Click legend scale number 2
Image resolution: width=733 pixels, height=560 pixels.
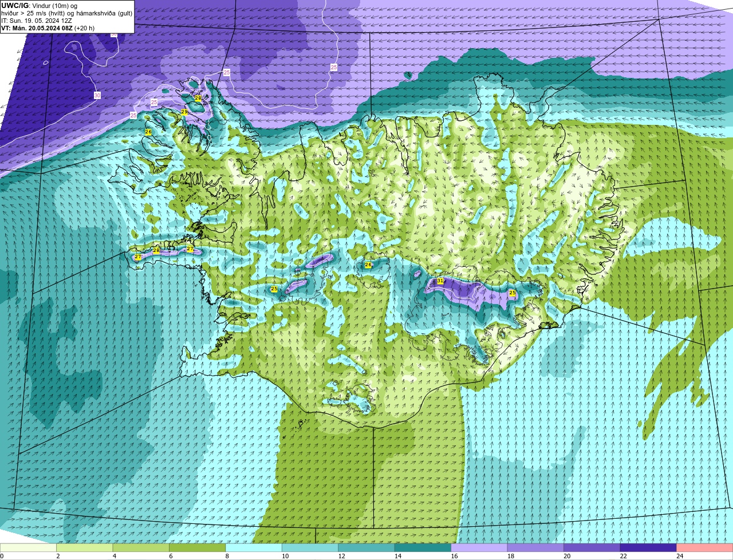pos(58,555)
